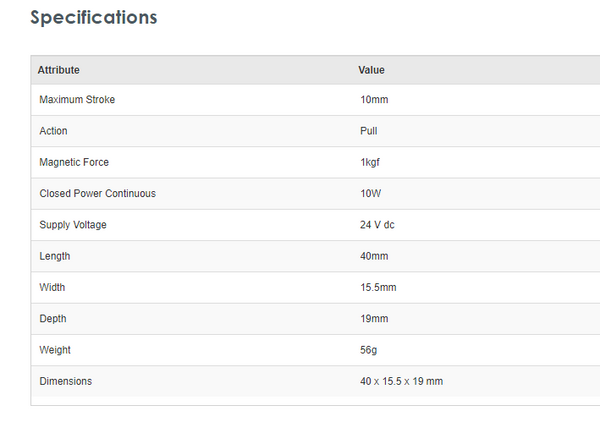600x422 pixels.
Task: Click the Specifications heading
Action: [x=94, y=18]
